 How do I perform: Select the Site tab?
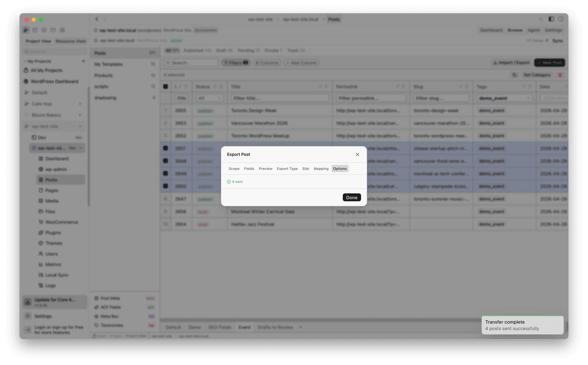coord(305,168)
